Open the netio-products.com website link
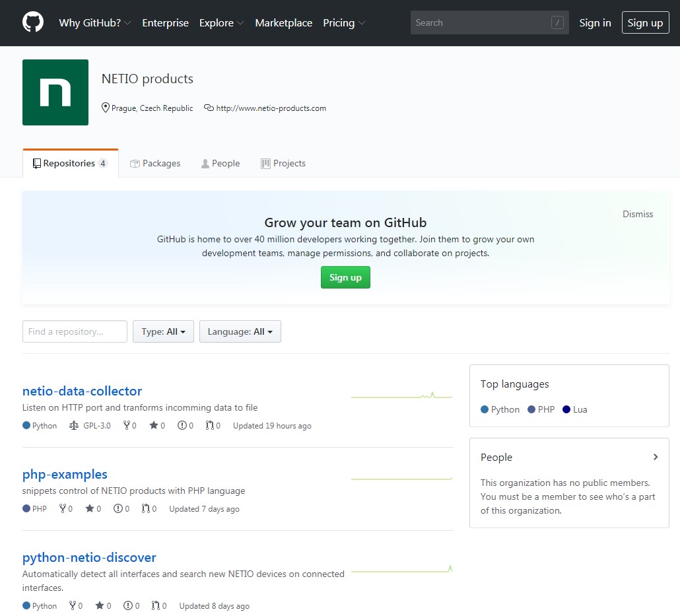 [x=271, y=108]
